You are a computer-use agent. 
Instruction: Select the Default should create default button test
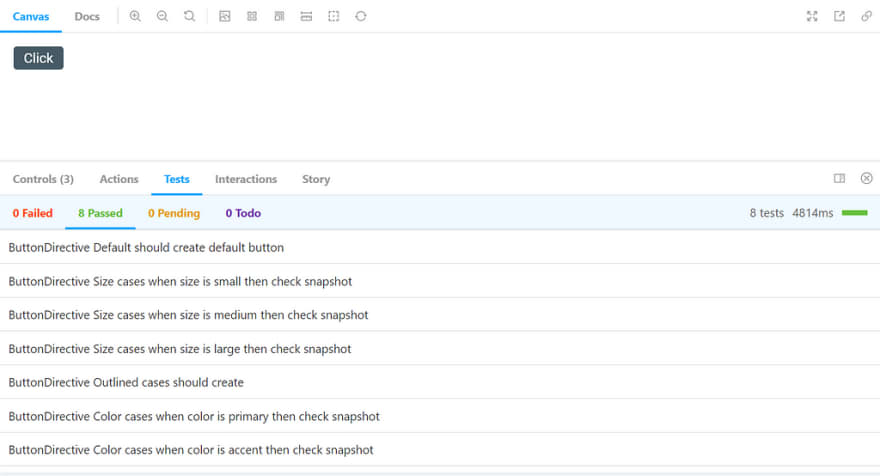point(440,248)
